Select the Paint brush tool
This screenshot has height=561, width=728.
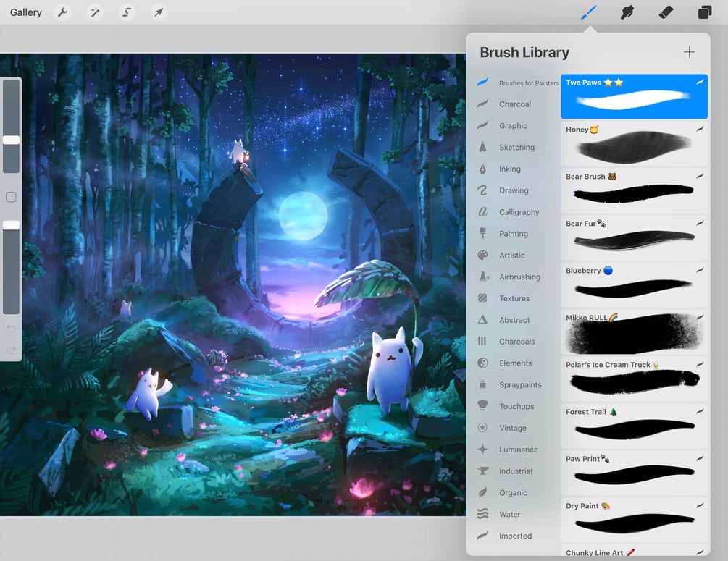tap(589, 12)
